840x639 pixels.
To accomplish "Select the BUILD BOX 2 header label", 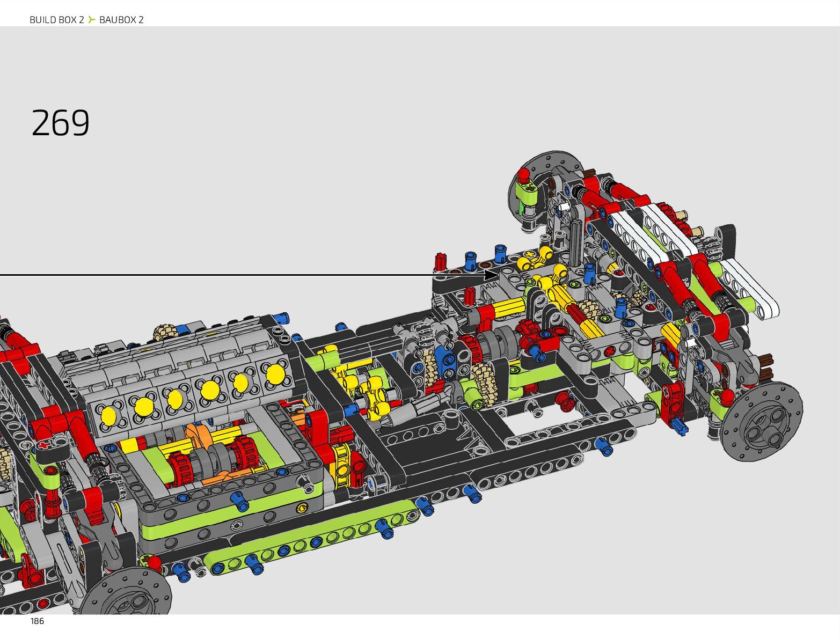I will 57,20.
